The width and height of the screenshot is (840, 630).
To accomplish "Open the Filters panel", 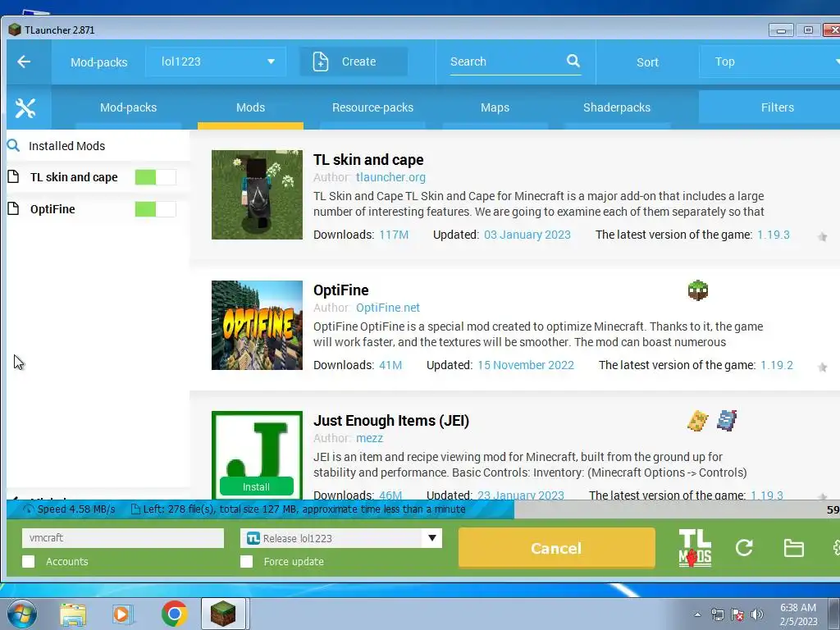I will tap(769, 107).
